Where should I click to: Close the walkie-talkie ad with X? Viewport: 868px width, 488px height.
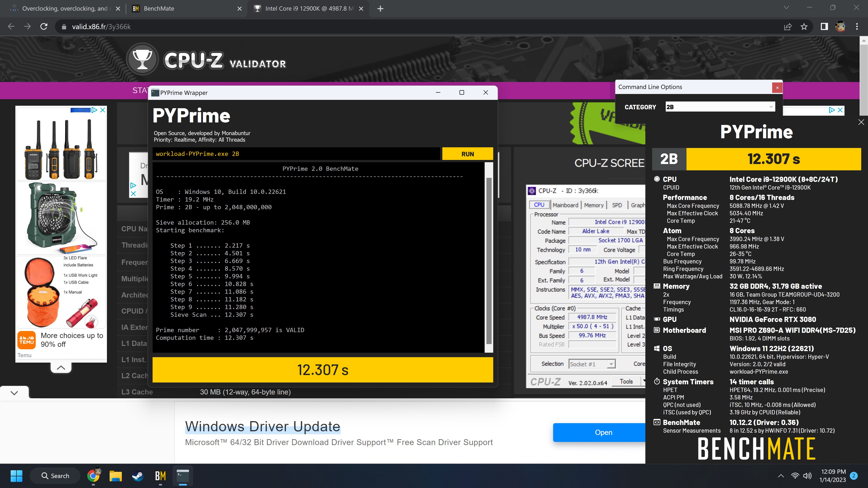(x=103, y=110)
